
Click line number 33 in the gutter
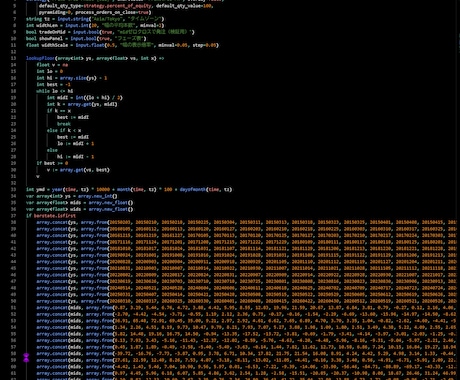pos(14,189)
